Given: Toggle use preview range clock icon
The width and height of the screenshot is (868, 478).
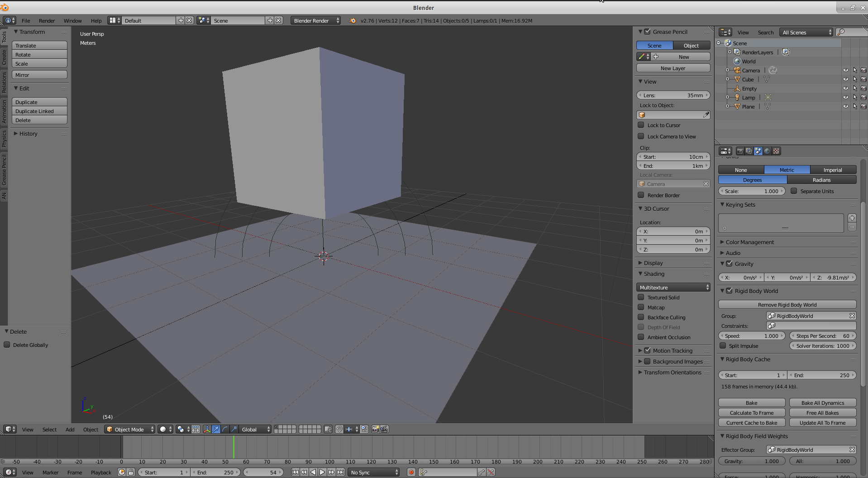Looking at the screenshot, I should [x=122, y=472].
